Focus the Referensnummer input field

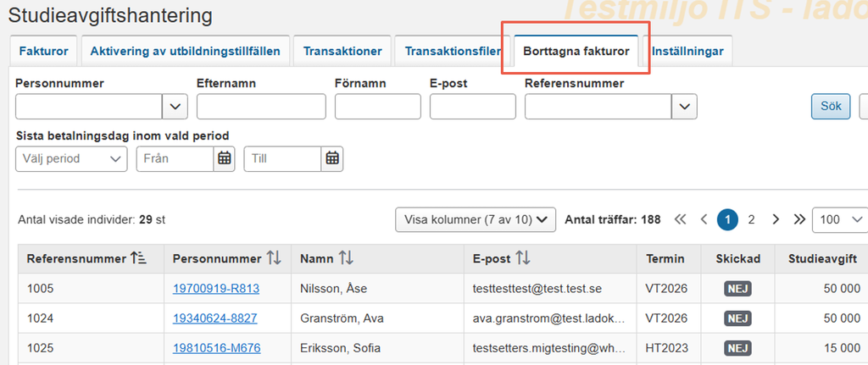point(598,106)
